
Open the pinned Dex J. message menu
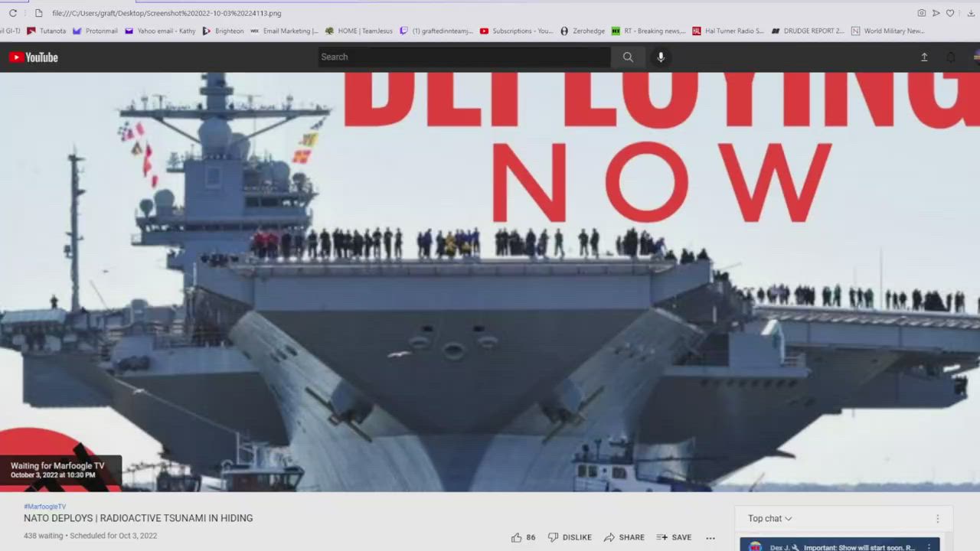point(929,546)
